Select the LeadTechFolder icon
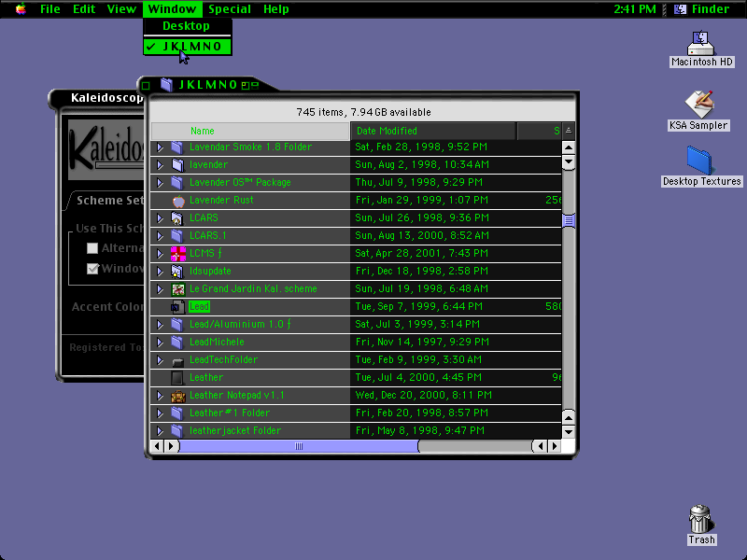 [177, 361]
